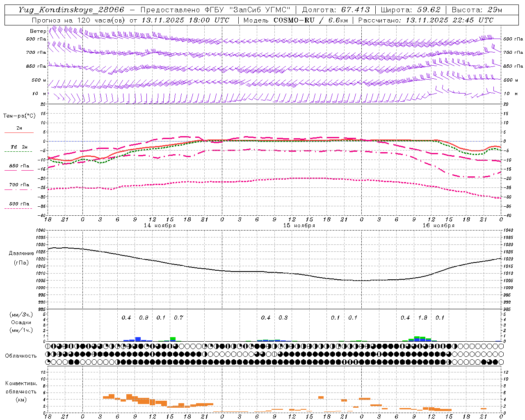Click the Давление panel label
The width and height of the screenshot is (525, 420).
tap(21, 253)
